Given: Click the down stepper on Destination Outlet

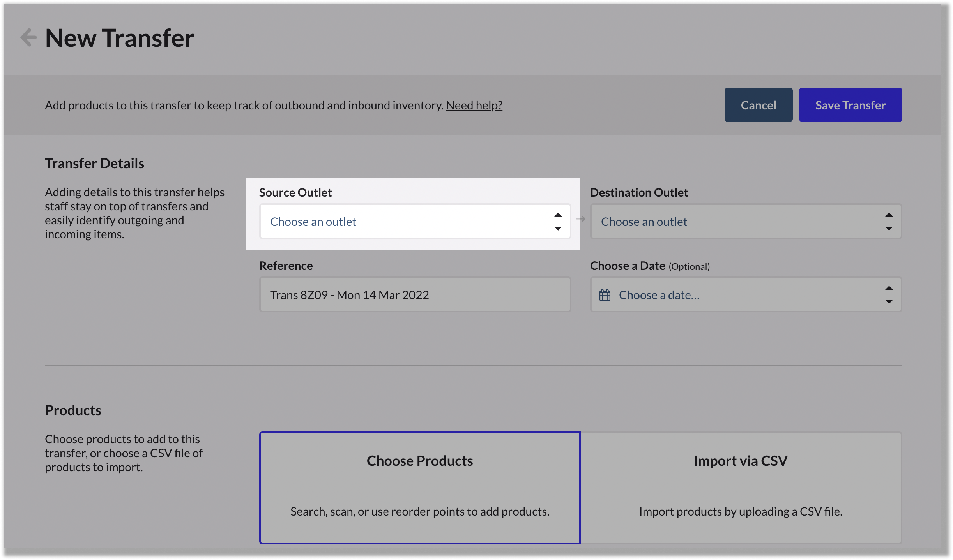Looking at the screenshot, I should point(889,229).
